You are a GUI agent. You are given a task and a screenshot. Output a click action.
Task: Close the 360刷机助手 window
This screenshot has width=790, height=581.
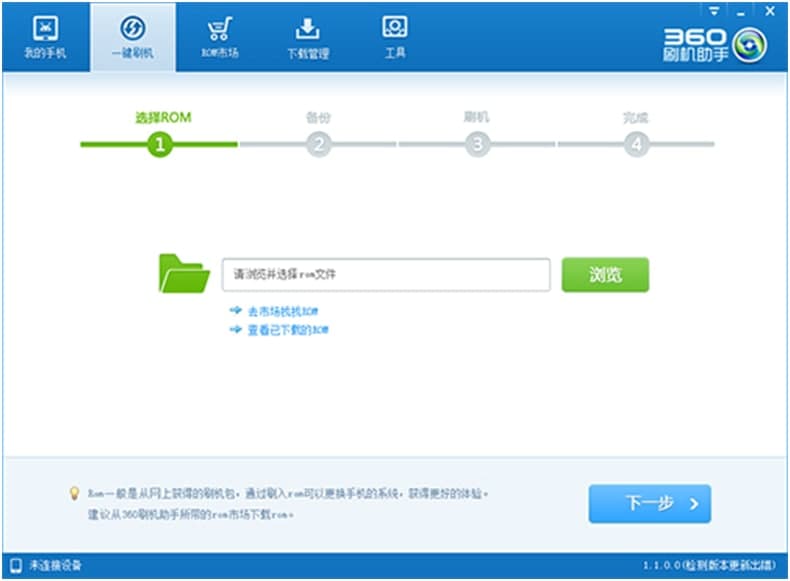pos(770,11)
